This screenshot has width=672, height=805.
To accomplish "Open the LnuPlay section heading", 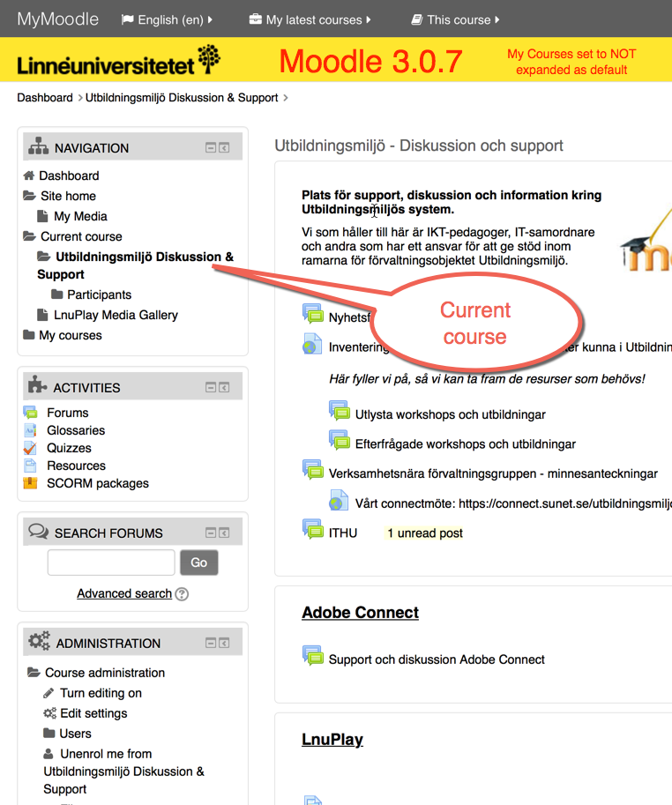I will click(332, 739).
